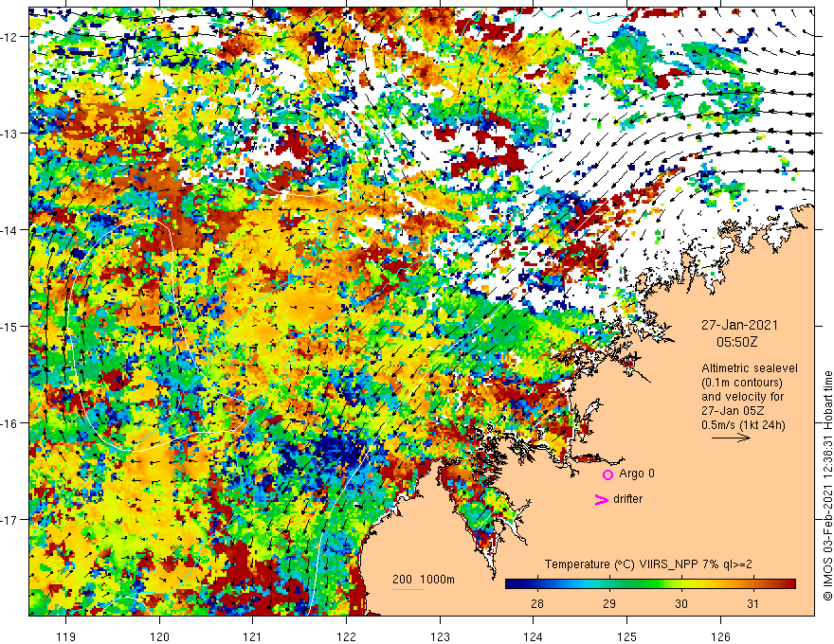Click the '27-Jan 05Z' text line
834x644 pixels.
tap(733, 411)
